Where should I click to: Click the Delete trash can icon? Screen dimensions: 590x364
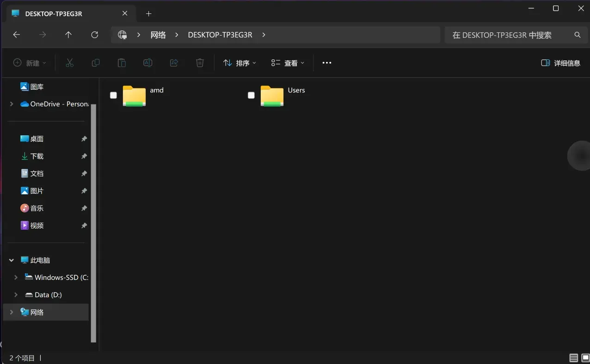tap(200, 63)
